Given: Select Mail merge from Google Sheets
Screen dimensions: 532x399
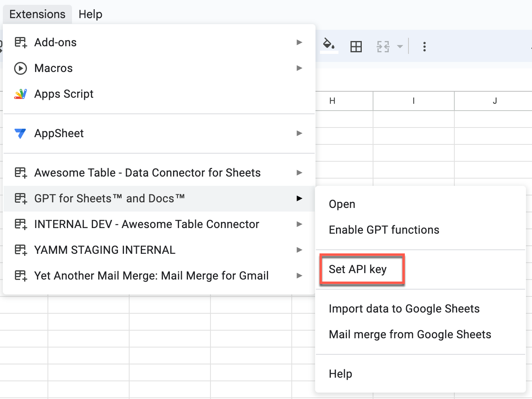Looking at the screenshot, I should [421, 334].
